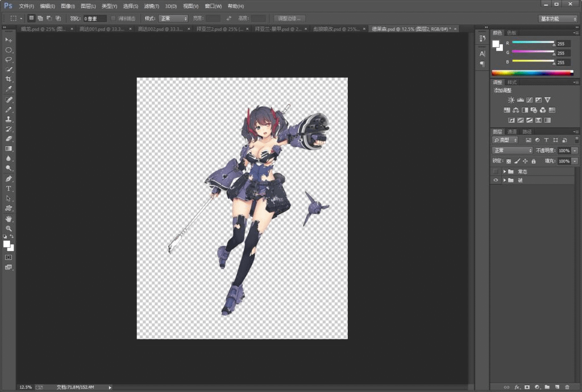
Task: Add a Gradient Map adjustment
Action: click(547, 120)
